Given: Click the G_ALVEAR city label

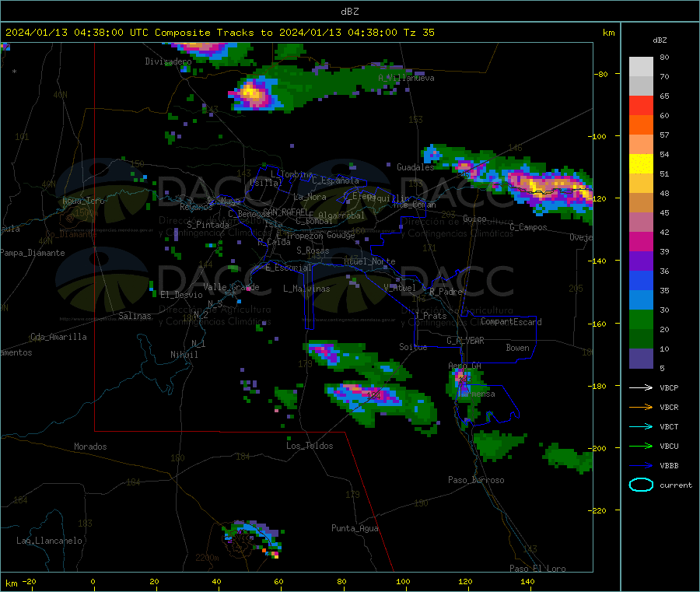Looking at the screenshot, I should pyautogui.click(x=465, y=341).
